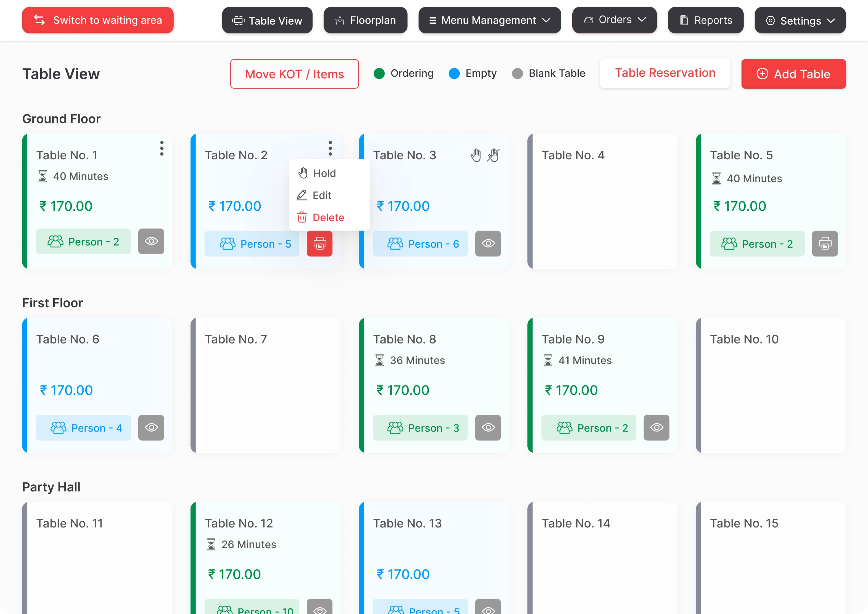
Task: Toggle the eye view icon on Table No. 1
Action: (151, 241)
